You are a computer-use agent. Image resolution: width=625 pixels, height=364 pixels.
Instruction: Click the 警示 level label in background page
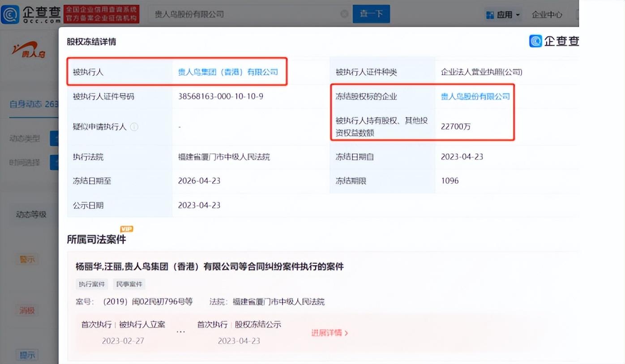point(27,259)
